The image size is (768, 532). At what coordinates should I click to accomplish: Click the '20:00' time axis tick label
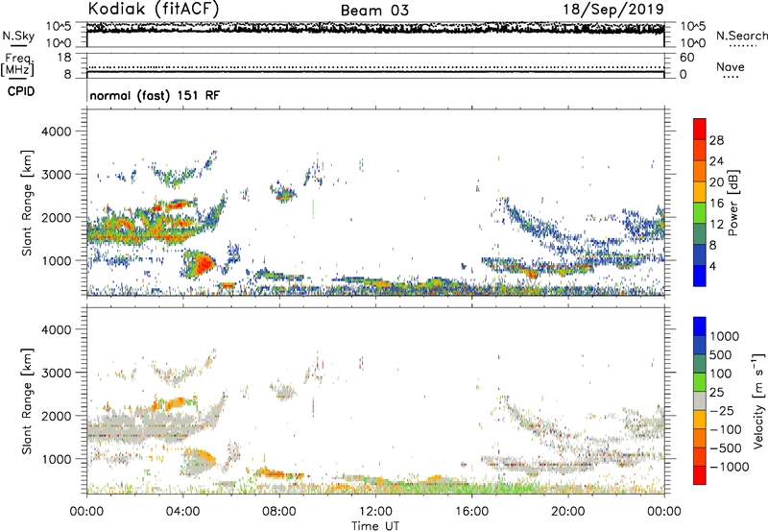[567, 511]
